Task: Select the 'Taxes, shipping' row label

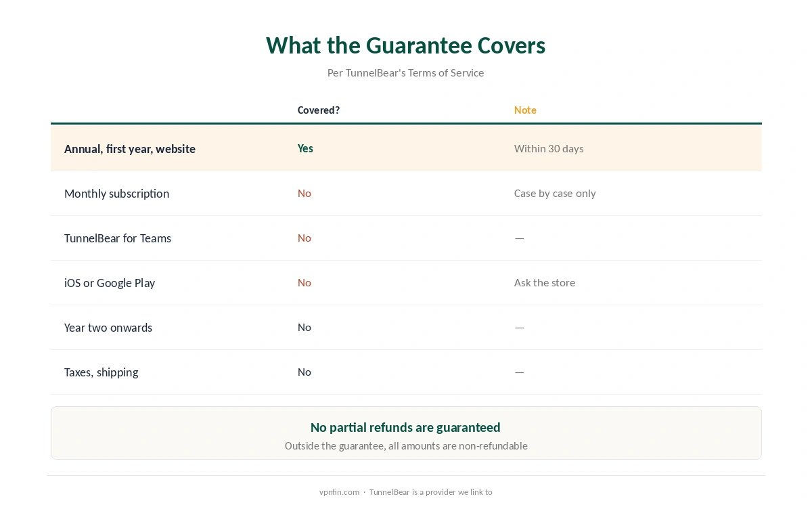Action: tap(101, 372)
